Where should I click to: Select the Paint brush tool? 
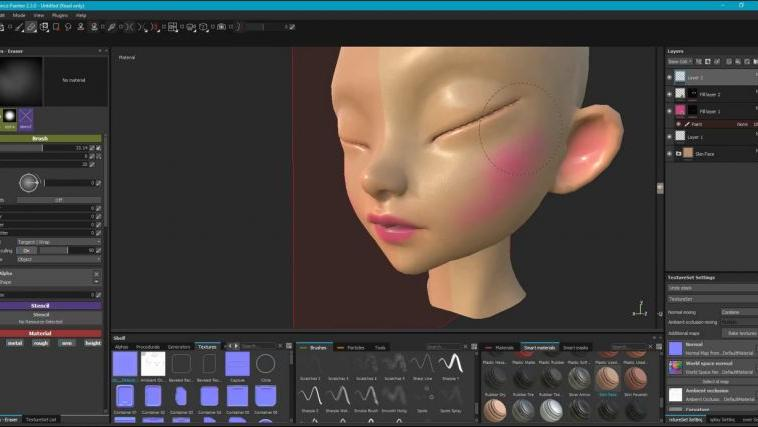coord(18,27)
